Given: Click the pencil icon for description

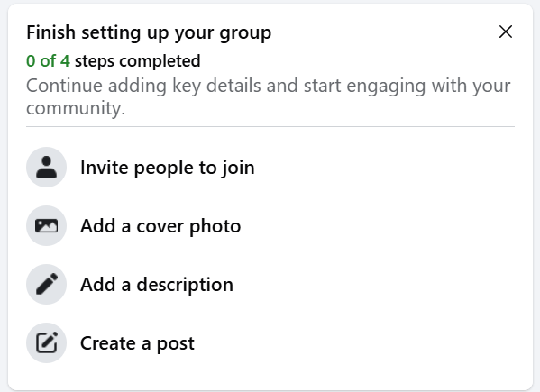Looking at the screenshot, I should 47,284.
